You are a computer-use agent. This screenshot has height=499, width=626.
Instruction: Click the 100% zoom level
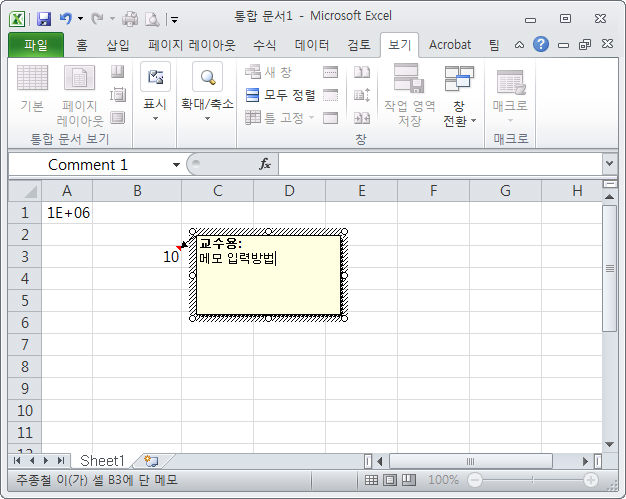pyautogui.click(x=443, y=479)
